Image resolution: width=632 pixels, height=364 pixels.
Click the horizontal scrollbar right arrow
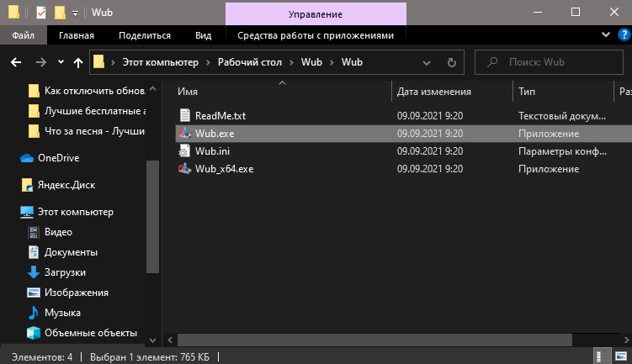pos(626,340)
